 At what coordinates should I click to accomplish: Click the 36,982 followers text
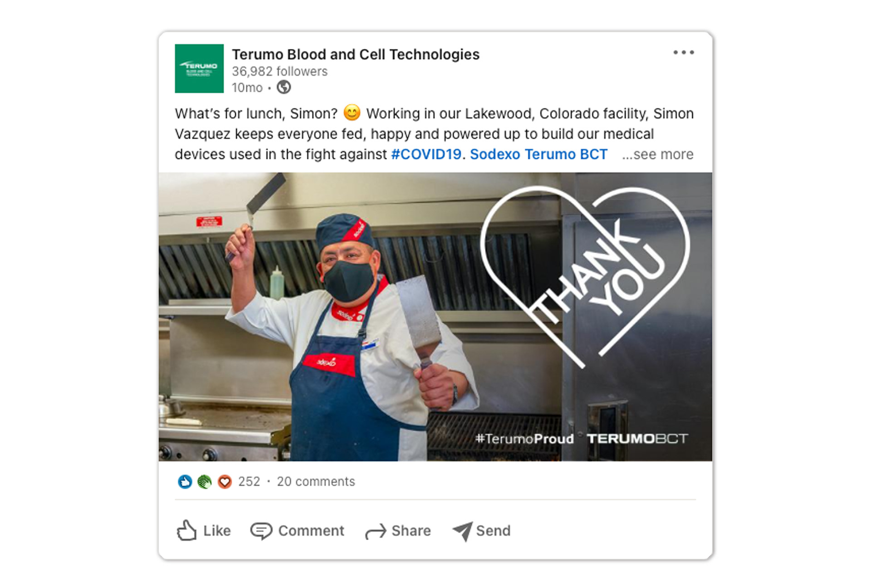coord(279,71)
